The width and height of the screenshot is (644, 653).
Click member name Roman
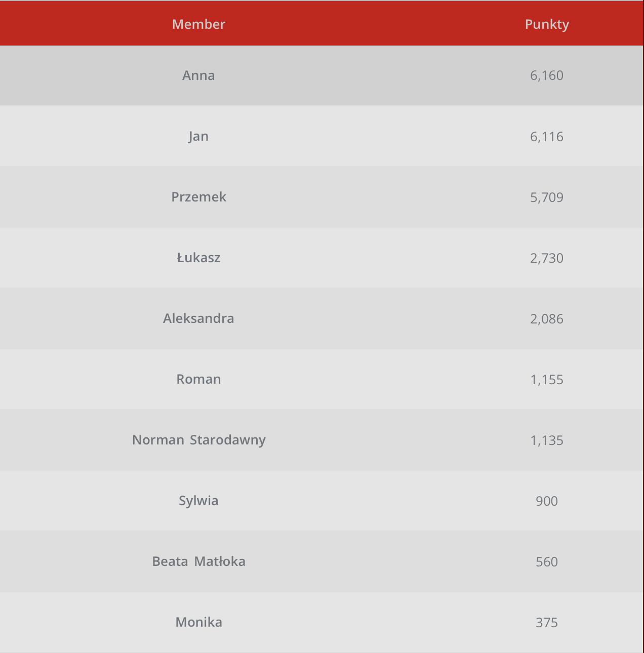pos(198,379)
